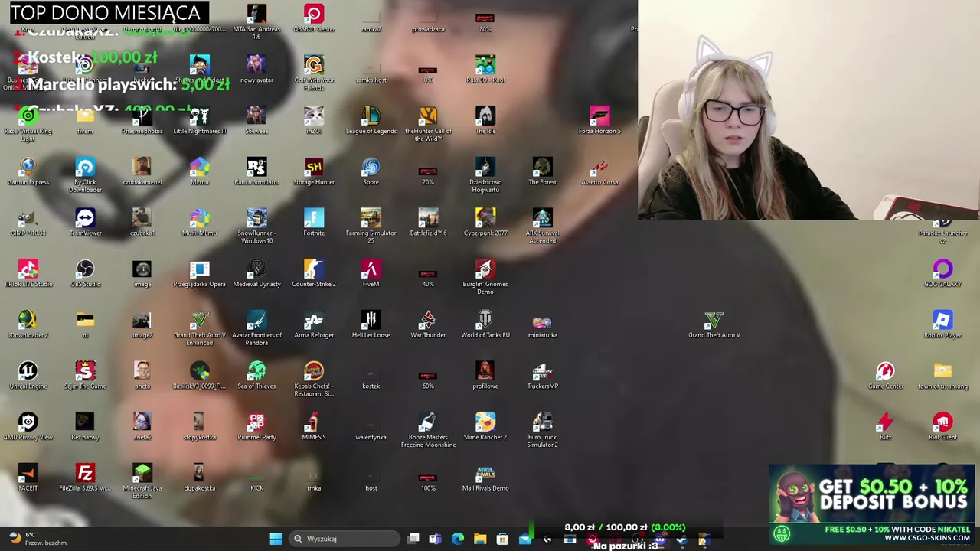980x551 pixels.
Task: Open Microsoft Store from the taskbar
Action: [x=502, y=539]
